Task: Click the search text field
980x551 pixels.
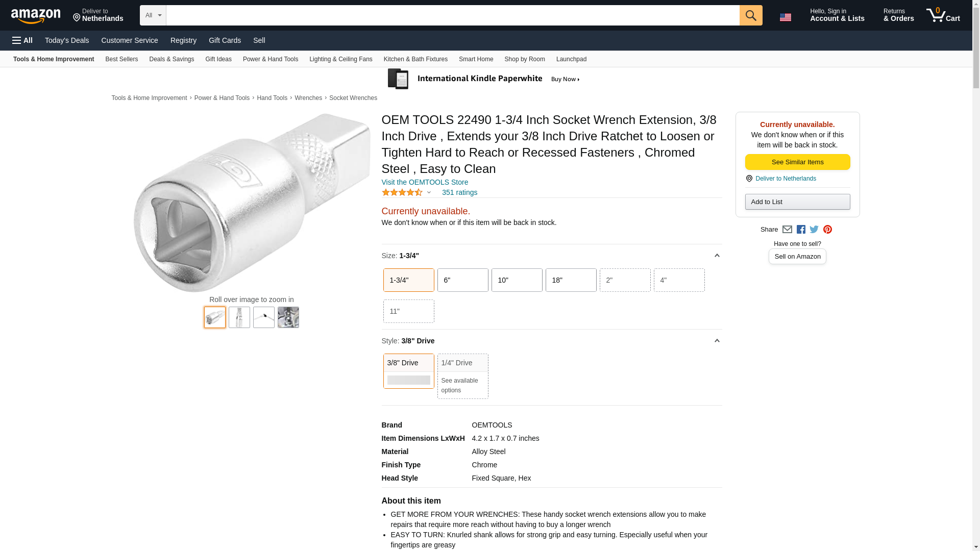Action: click(452, 15)
